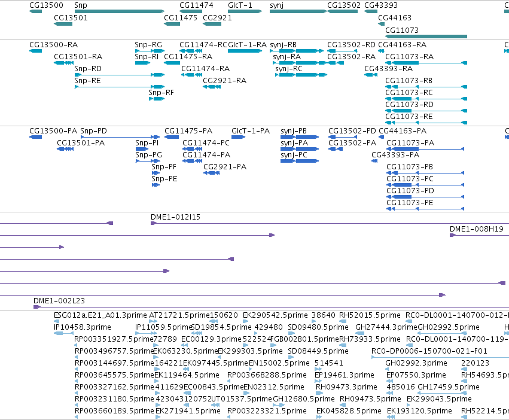The width and height of the screenshot is (509, 420).
Task: Select the CG2921-PA protein label
Action: (225, 167)
